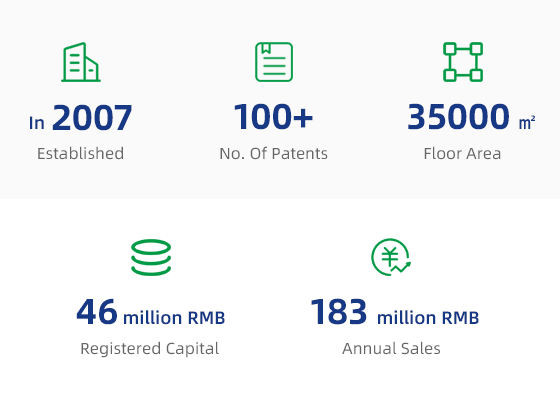Select the Registered Capital label
This screenshot has width=560, height=400.
[x=150, y=349]
